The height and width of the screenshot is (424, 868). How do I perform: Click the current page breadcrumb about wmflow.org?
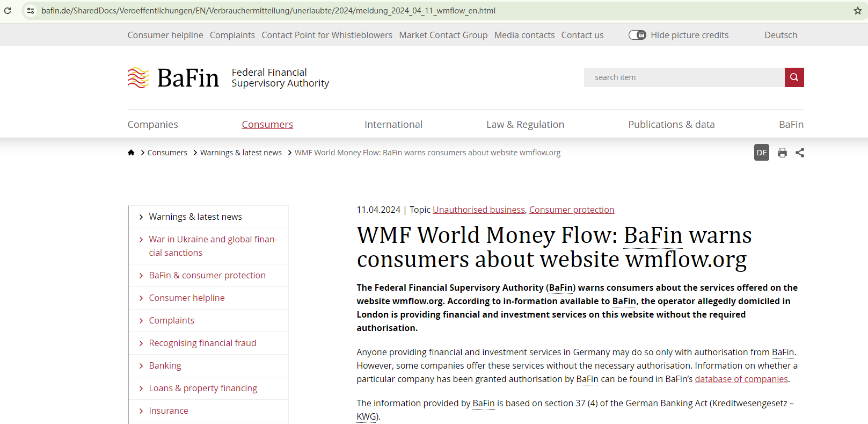427,153
